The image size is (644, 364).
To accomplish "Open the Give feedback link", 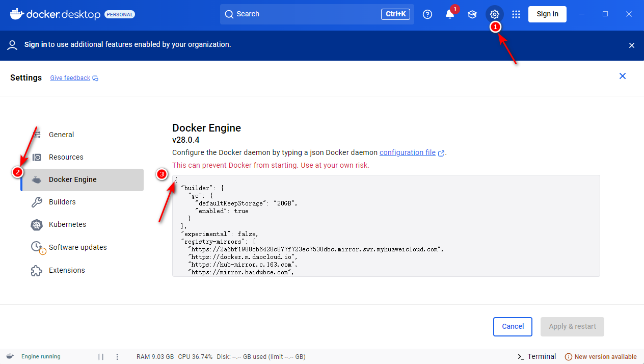I will click(x=70, y=78).
